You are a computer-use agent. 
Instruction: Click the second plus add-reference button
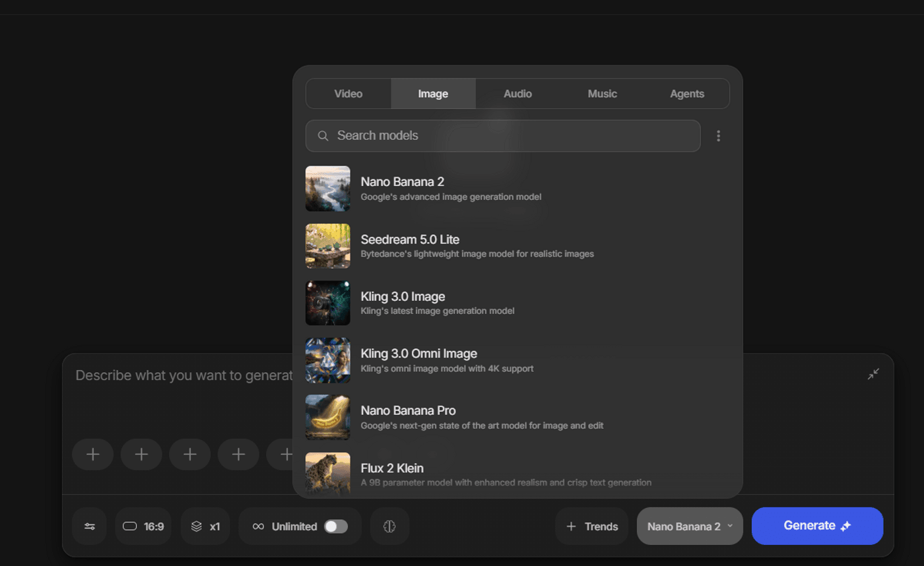point(141,455)
